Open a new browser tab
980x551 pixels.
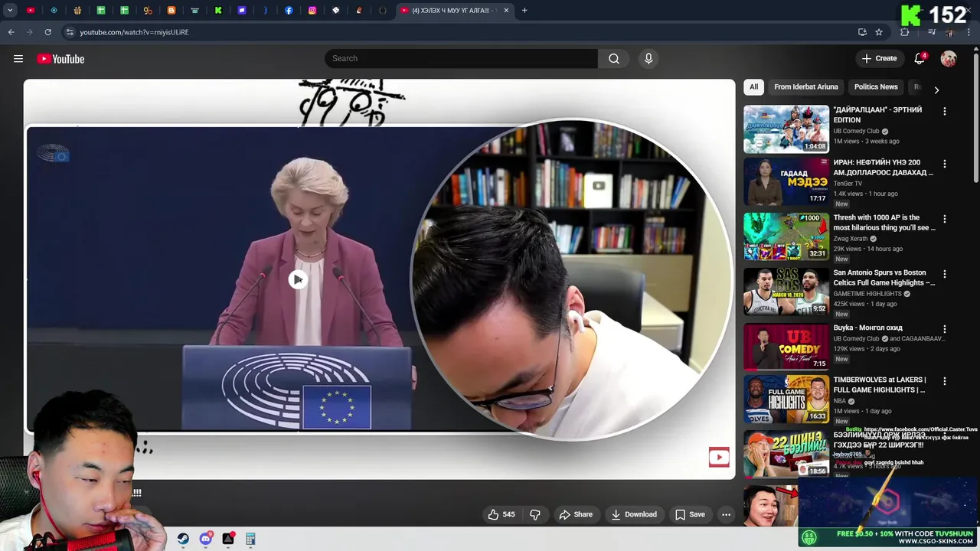(x=524, y=11)
